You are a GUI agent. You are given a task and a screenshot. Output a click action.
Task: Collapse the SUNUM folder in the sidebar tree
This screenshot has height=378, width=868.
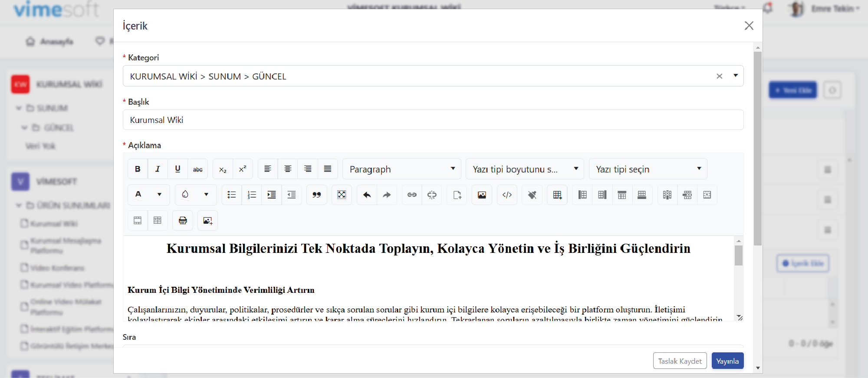point(19,108)
